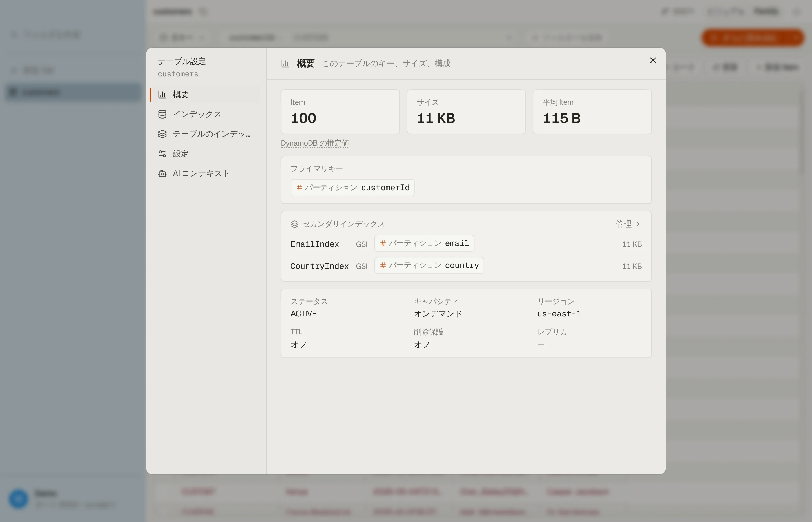812x522 pixels.
Task: Click the TTL オフ value
Action: tap(298, 345)
